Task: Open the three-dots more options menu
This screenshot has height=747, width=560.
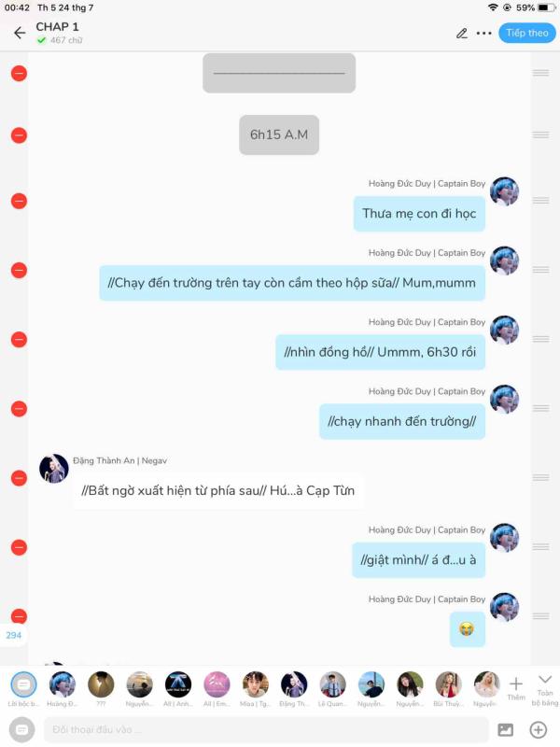Action: click(483, 34)
